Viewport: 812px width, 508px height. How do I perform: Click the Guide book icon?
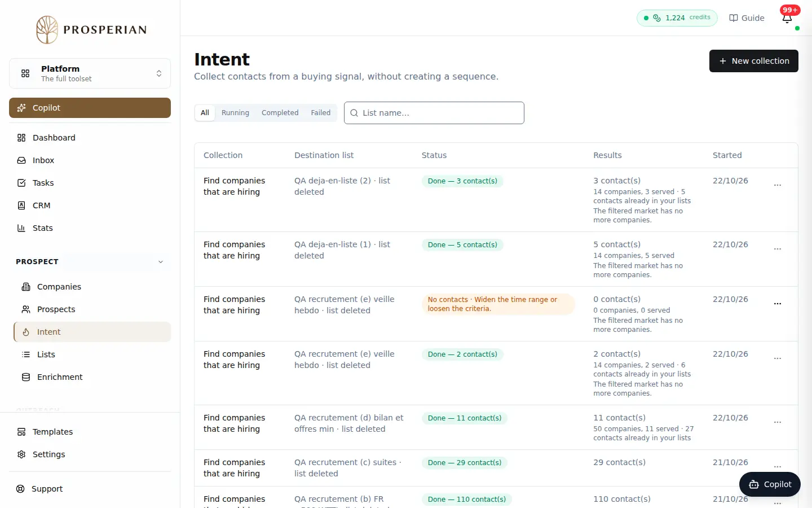click(x=734, y=18)
